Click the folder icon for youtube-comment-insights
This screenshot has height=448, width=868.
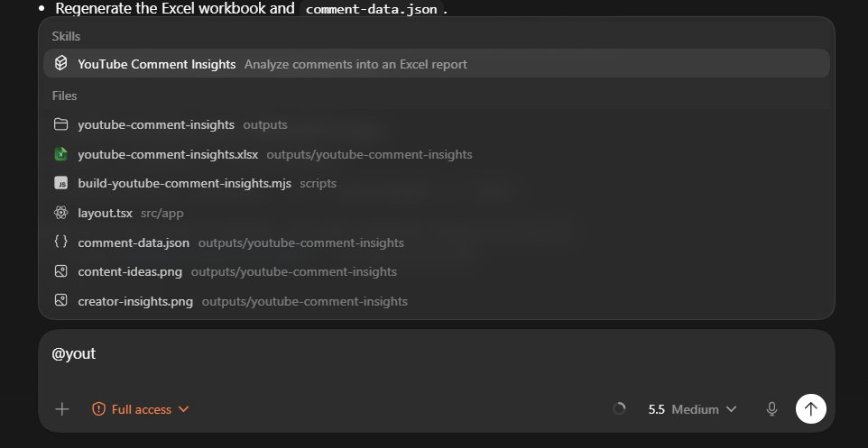60,124
